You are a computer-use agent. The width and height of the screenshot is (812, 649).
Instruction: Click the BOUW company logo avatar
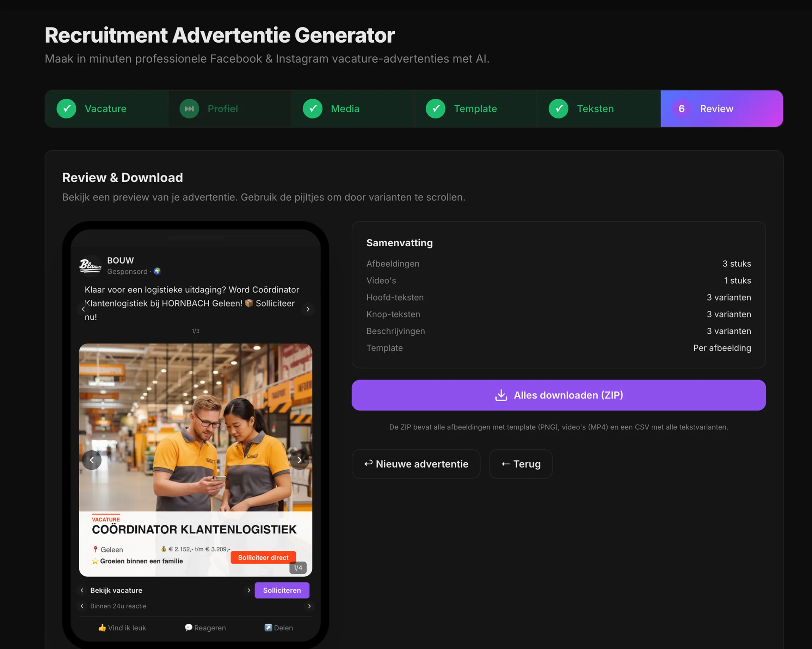90,265
